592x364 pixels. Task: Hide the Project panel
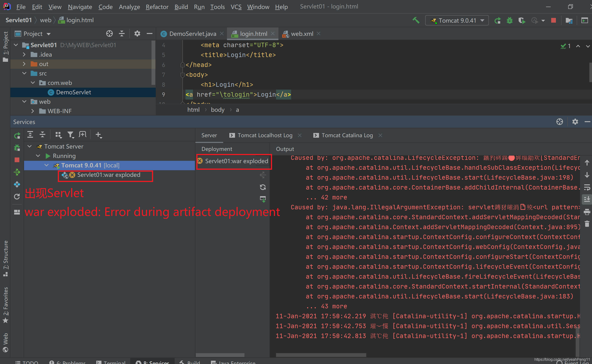149,33
